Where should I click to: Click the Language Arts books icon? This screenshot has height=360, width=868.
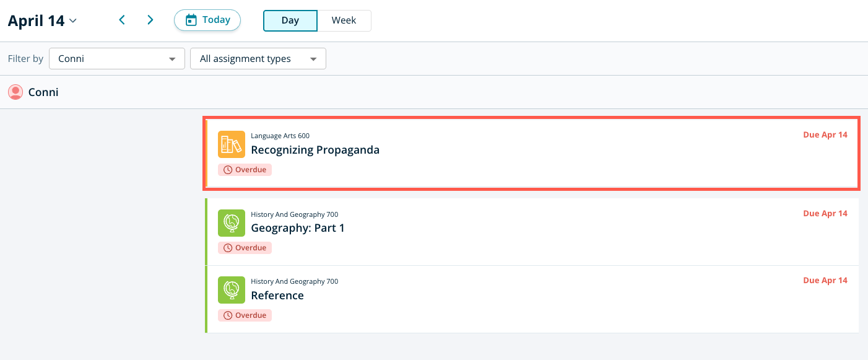tap(231, 144)
